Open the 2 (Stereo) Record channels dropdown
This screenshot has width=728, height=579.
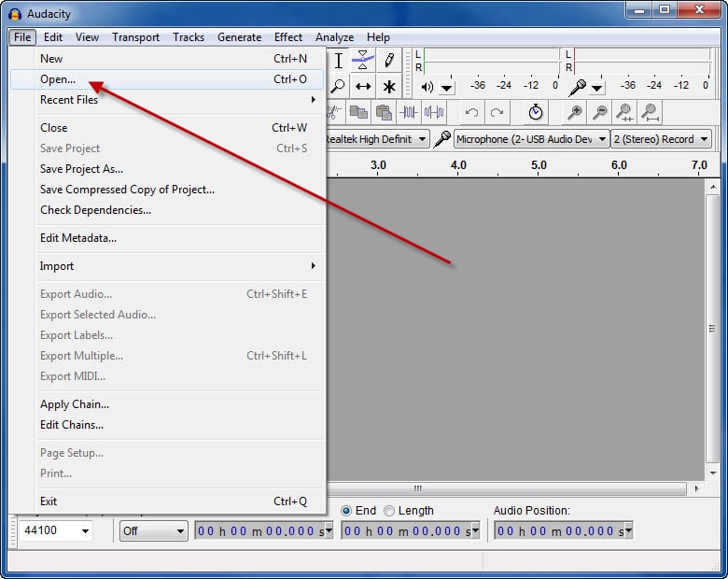point(661,139)
